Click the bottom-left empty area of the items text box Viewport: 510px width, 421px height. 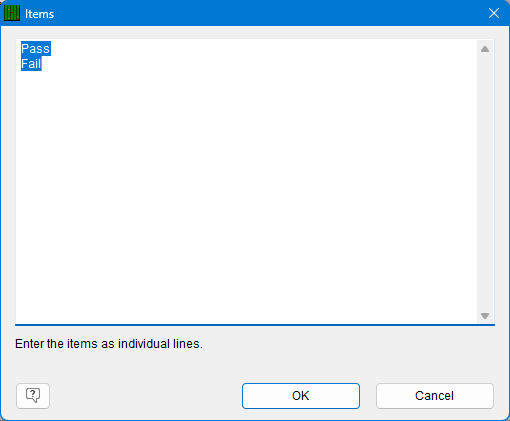coord(50,307)
